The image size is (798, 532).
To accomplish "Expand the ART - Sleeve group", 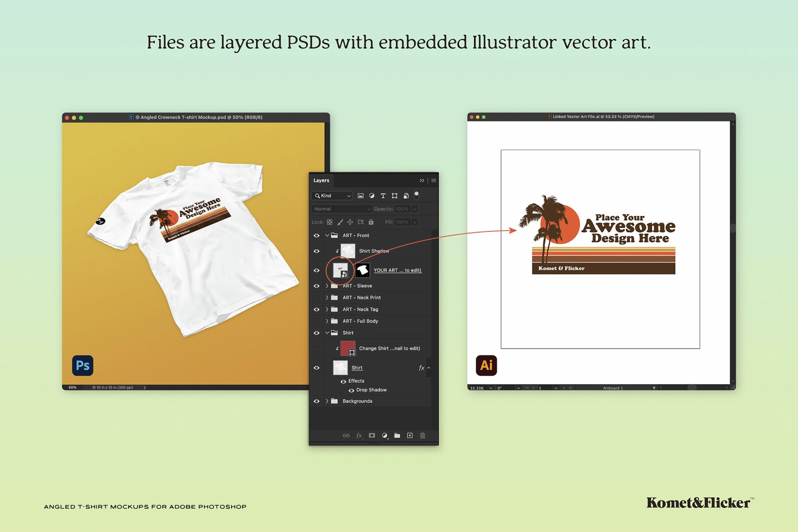I will (327, 286).
